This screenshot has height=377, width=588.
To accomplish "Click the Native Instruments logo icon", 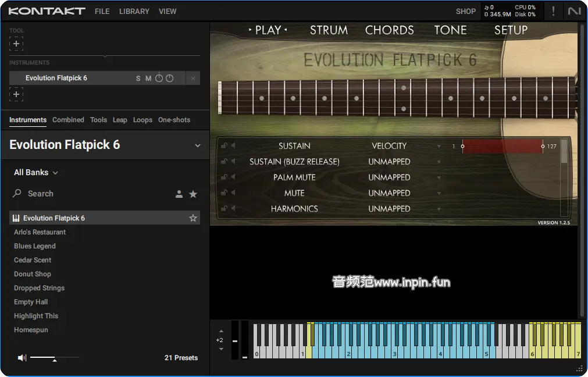I will pos(574,11).
